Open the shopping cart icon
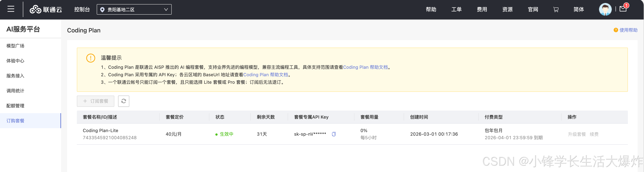 (556, 10)
